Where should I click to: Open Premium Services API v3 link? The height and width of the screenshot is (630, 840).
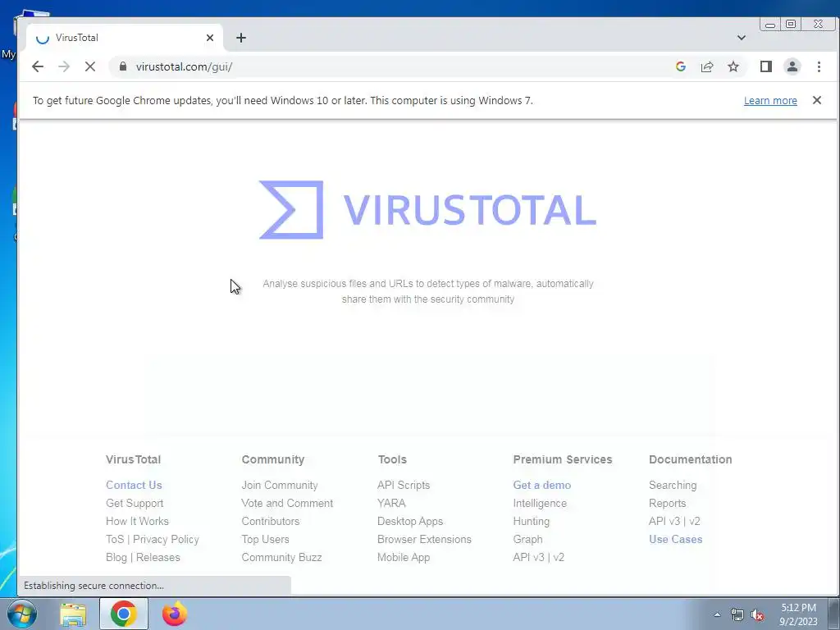(528, 557)
